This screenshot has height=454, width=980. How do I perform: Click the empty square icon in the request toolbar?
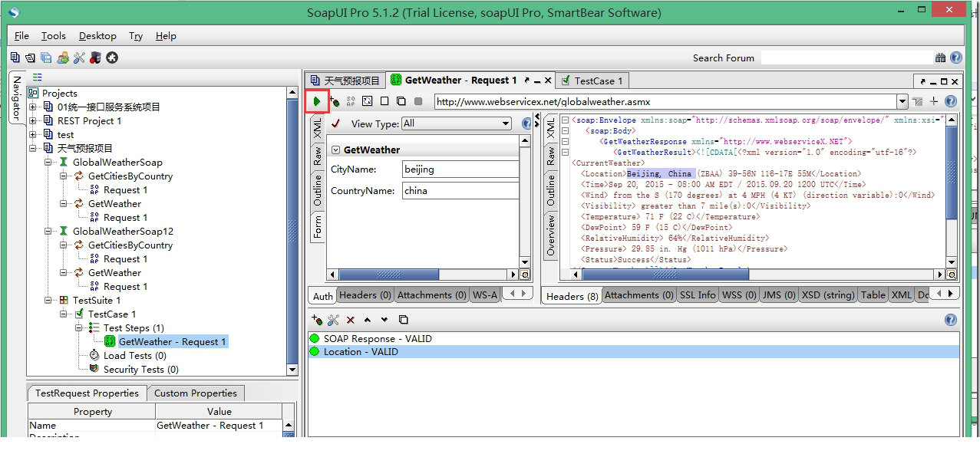pos(384,101)
